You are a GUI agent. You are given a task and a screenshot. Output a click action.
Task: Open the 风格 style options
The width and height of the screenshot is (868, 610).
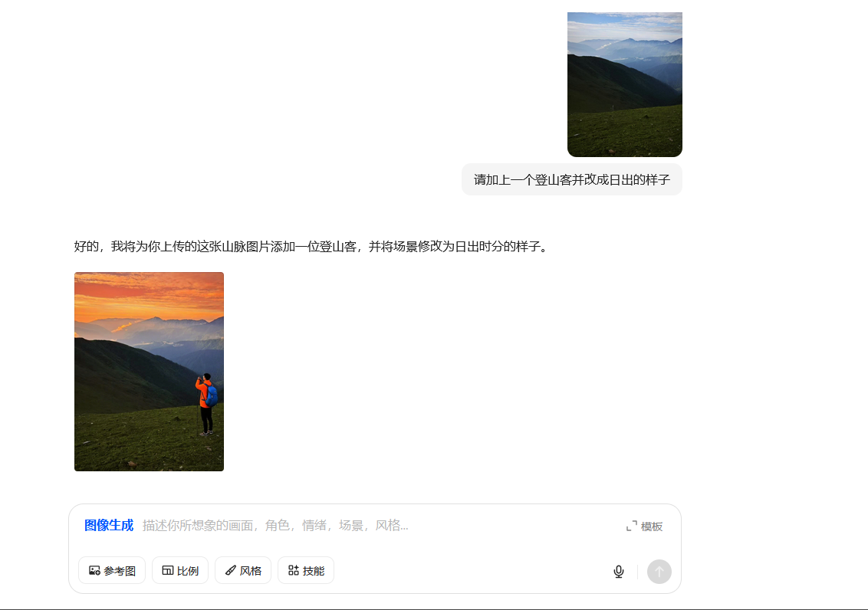[x=243, y=570]
